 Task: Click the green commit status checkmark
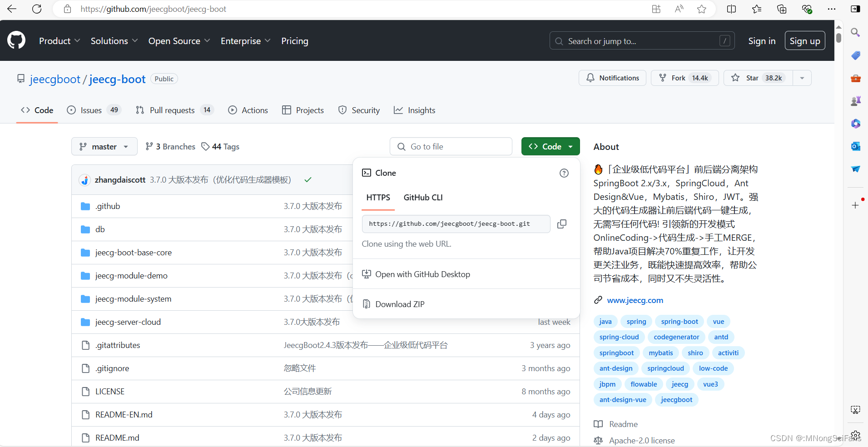coord(308,180)
